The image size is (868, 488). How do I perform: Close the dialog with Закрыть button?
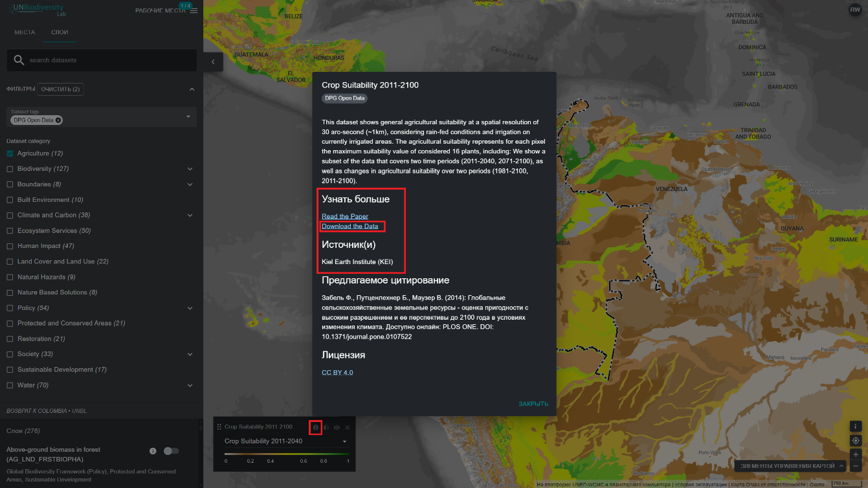click(x=533, y=404)
